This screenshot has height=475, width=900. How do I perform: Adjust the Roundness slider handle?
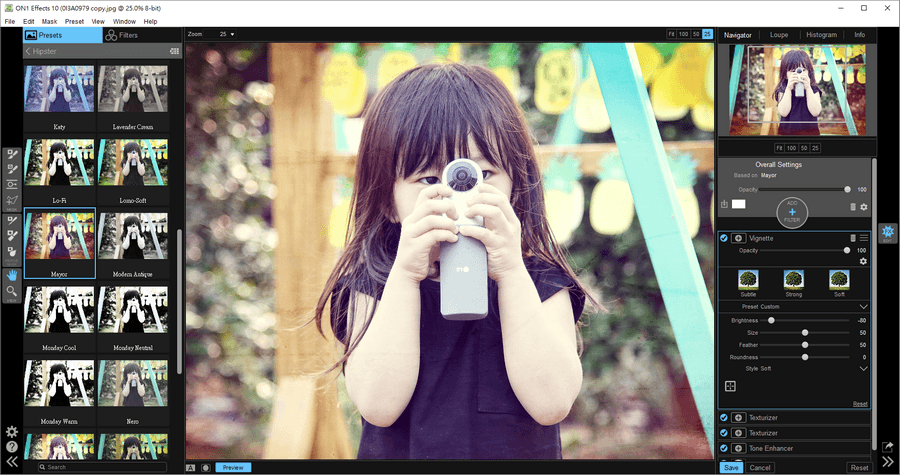tap(805, 357)
